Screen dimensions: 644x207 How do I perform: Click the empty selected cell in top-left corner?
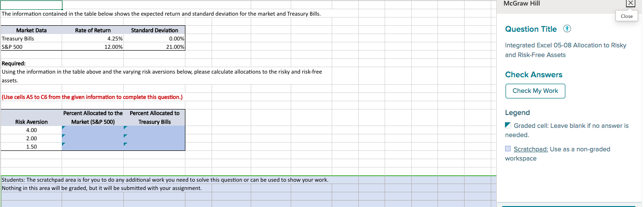tap(31, 5)
